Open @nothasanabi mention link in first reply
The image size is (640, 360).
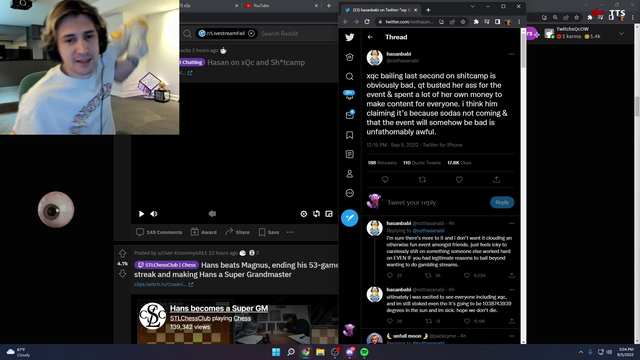pos(428,231)
